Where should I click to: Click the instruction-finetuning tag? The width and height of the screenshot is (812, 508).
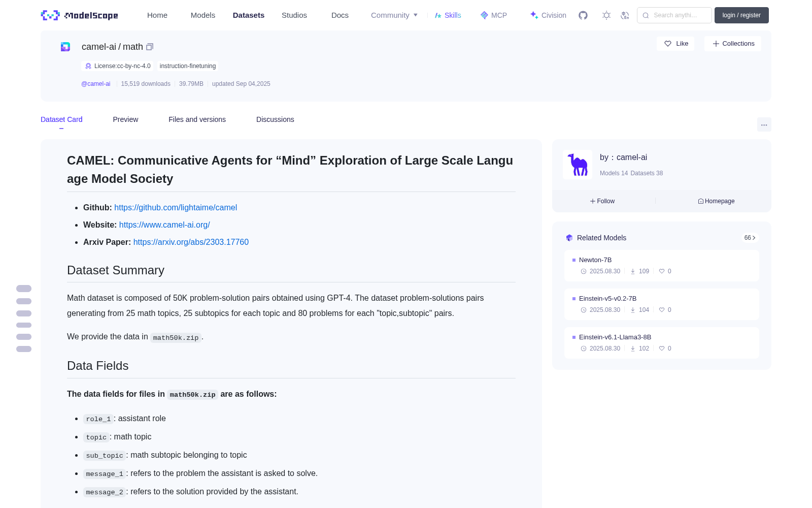pyautogui.click(x=188, y=66)
